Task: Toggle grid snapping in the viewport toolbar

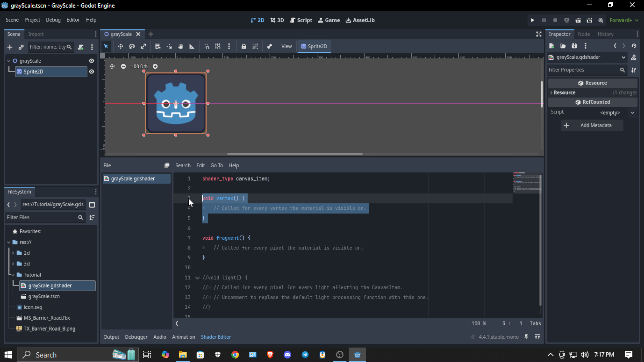Action: pyautogui.click(x=218, y=46)
